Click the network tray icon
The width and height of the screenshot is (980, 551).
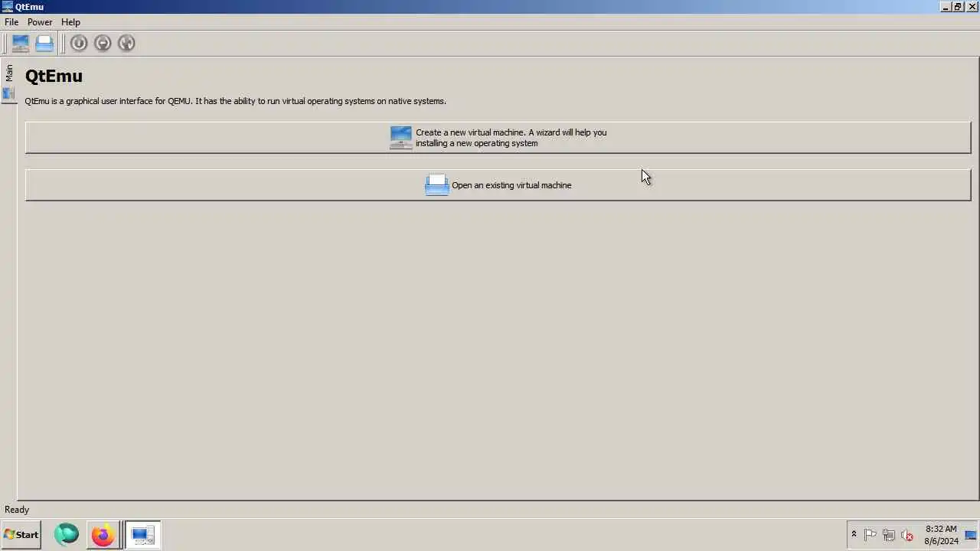pyautogui.click(x=889, y=535)
